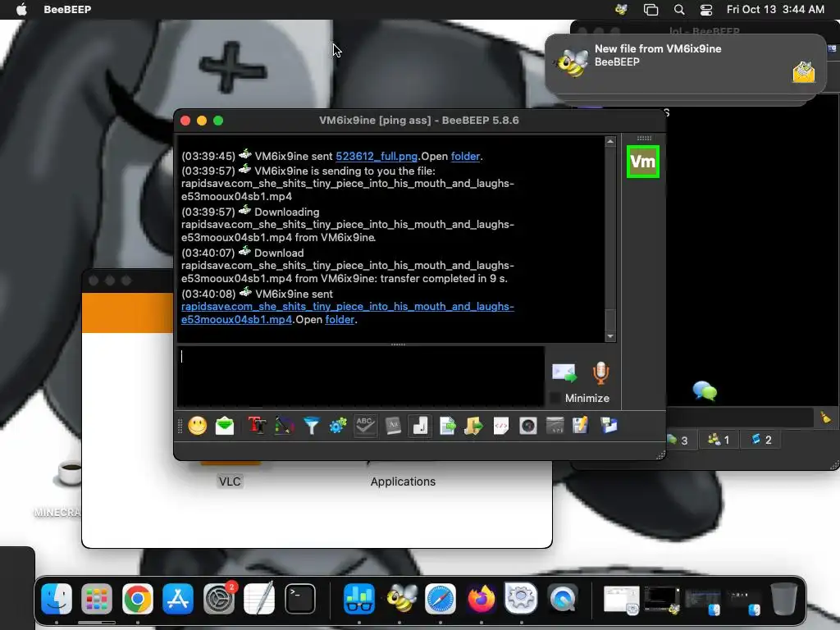Screen dimensions: 840x630
Task: Open the New file from VM6ix9ine notification
Action: pos(685,64)
